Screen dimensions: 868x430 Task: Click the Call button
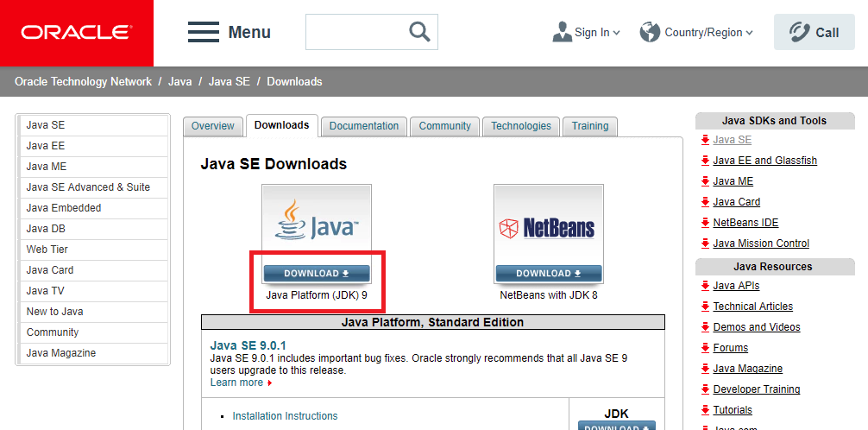point(815,32)
